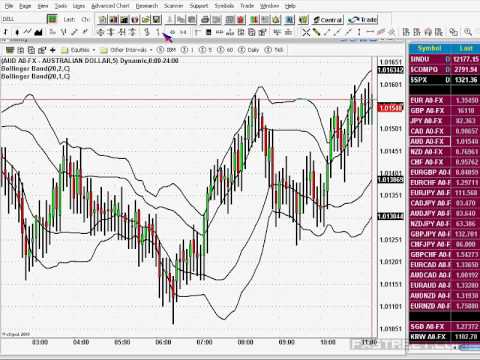The image size is (480, 360).
Task: Click the magnifier zoom icon
Action: [x=468, y=32]
